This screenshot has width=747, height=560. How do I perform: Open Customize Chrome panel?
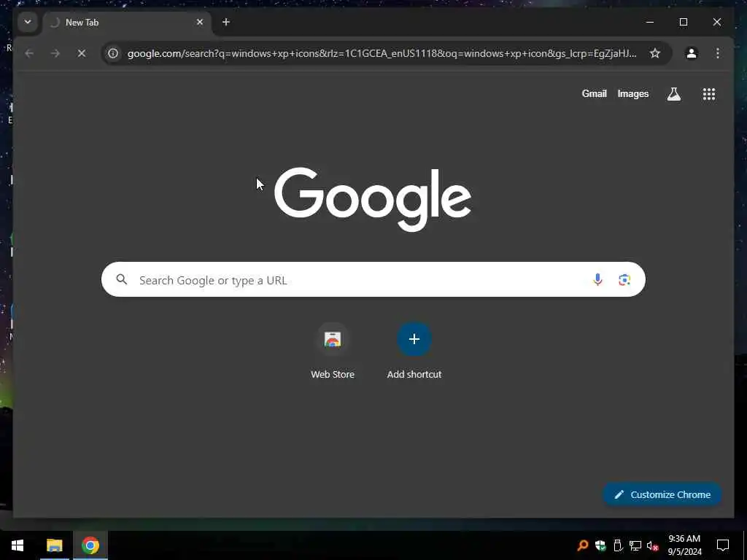pos(662,494)
